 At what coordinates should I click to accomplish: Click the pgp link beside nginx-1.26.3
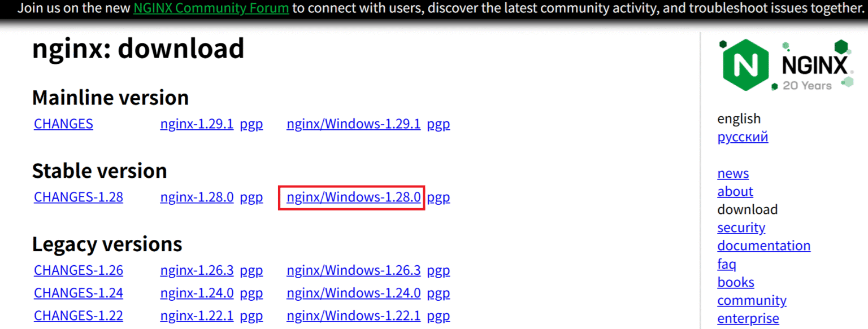(x=251, y=270)
